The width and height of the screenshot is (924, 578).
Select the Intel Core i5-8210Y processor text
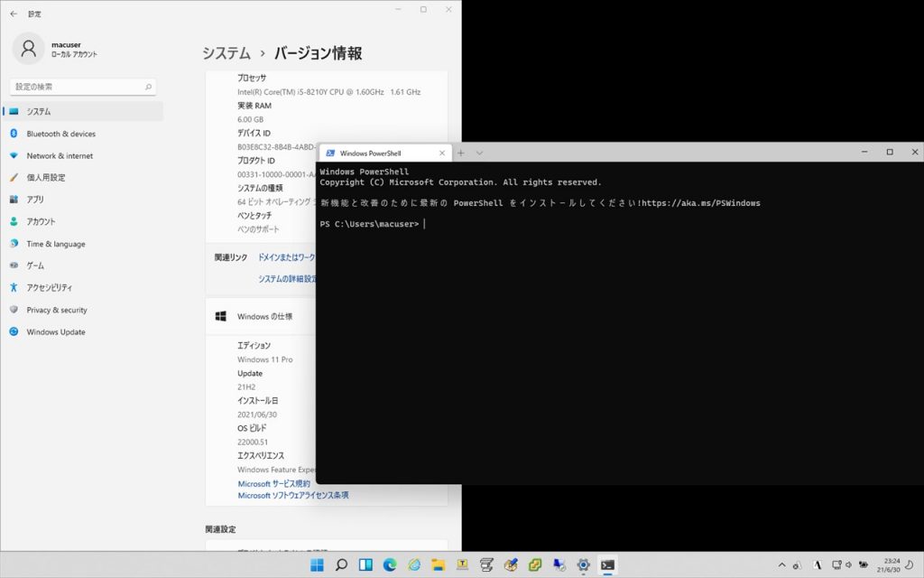click(328, 92)
